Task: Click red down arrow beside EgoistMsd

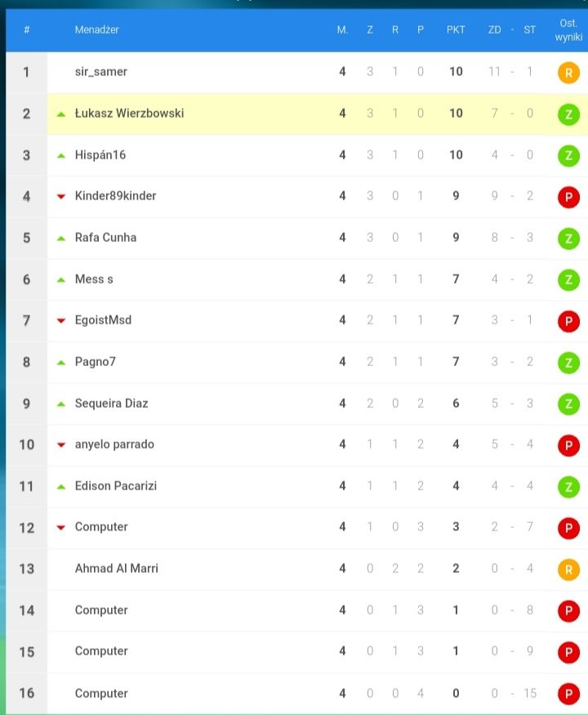Action: pyautogui.click(x=61, y=321)
